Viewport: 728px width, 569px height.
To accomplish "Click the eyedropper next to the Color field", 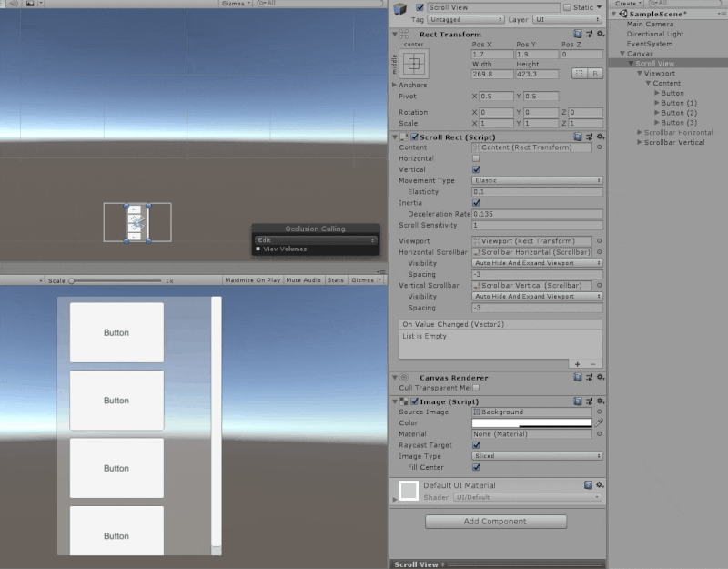I will (x=600, y=423).
